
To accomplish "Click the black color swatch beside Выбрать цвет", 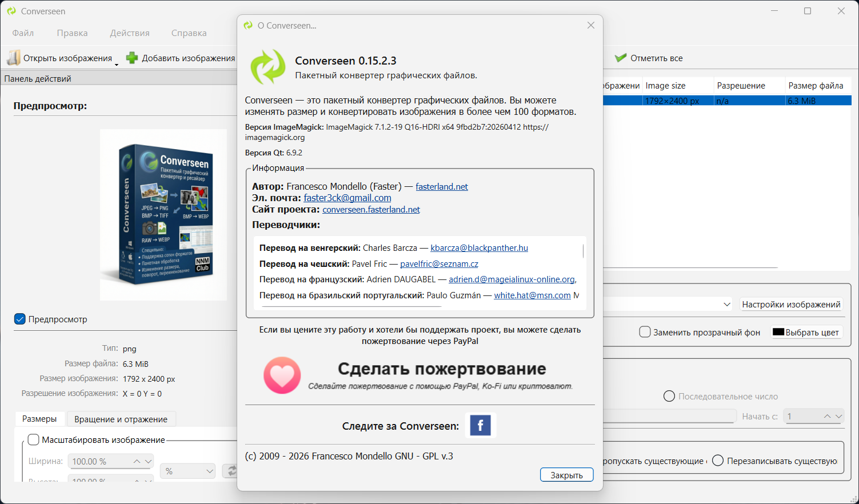I will click(x=778, y=332).
